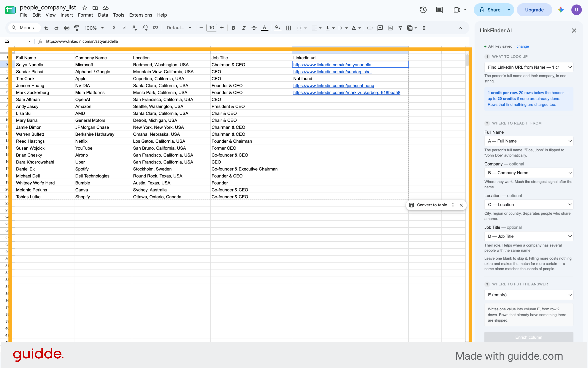Search the Menus box
This screenshot has width=588, height=368.
coord(24,28)
